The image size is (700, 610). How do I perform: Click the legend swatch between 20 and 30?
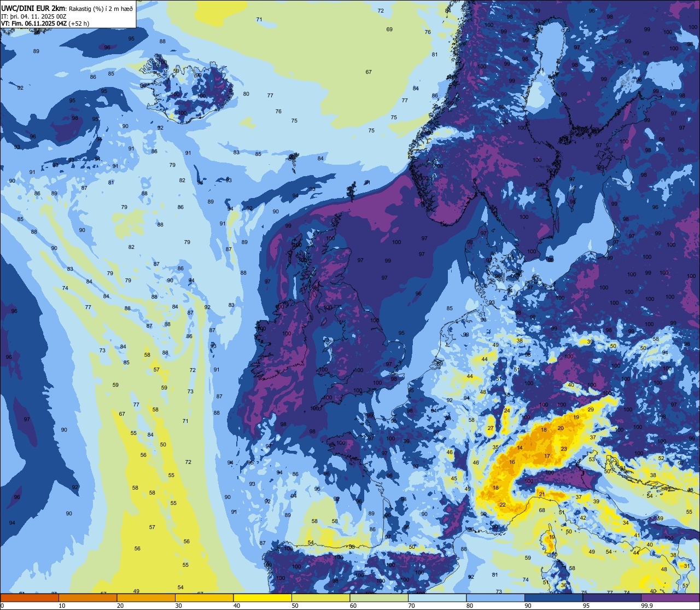(146, 597)
